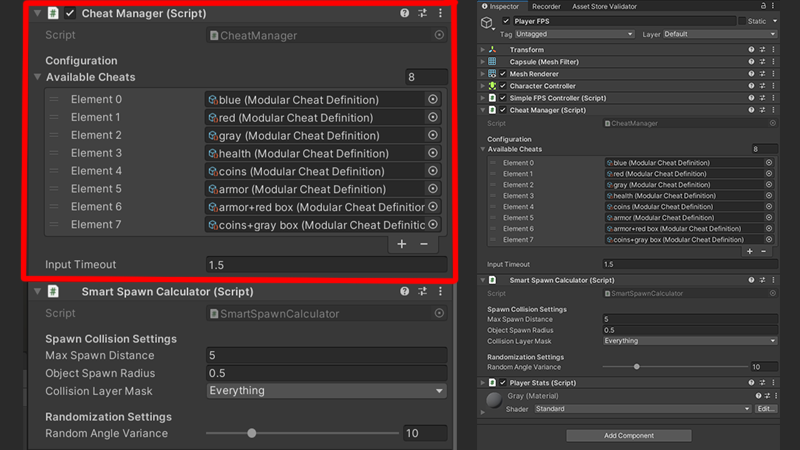Click the enlarged SmartSpawnCalculator script object picker
The width and height of the screenshot is (800, 450).
click(439, 313)
